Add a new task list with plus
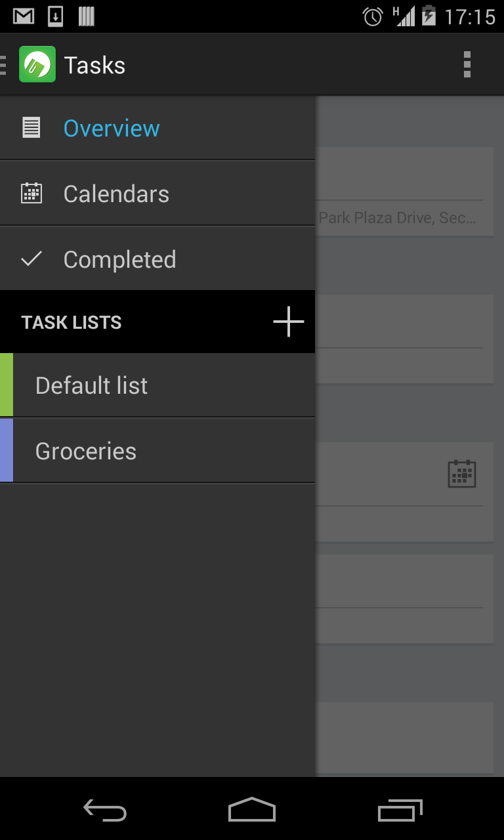504x840 pixels. (x=288, y=322)
